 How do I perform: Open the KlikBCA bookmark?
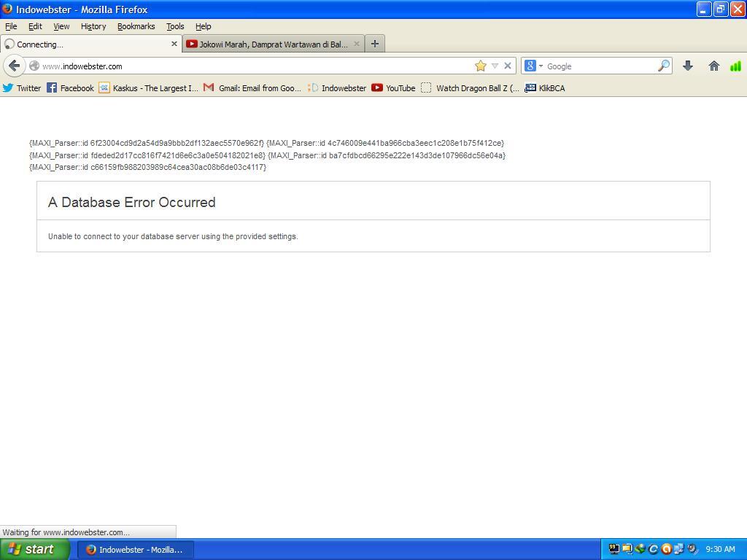pyautogui.click(x=544, y=88)
